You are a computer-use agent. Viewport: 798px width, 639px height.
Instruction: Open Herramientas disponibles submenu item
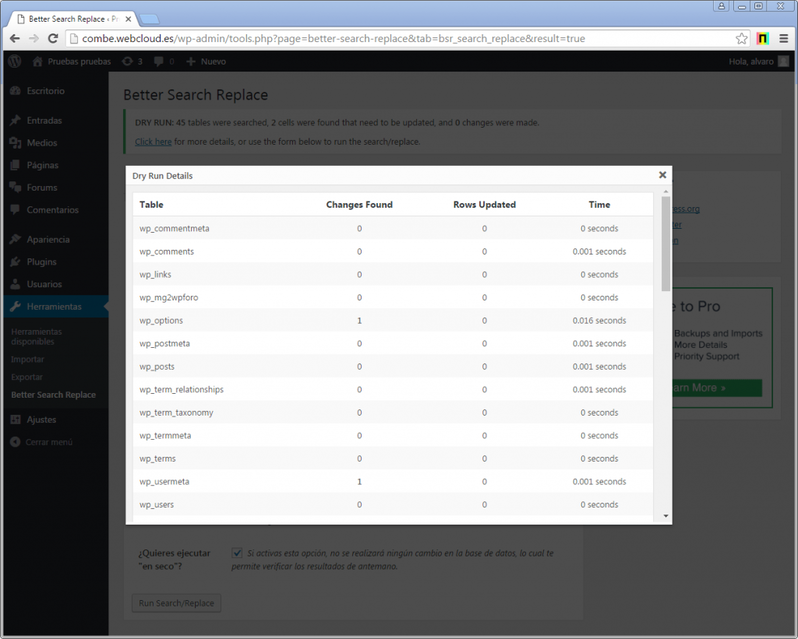pyautogui.click(x=37, y=337)
